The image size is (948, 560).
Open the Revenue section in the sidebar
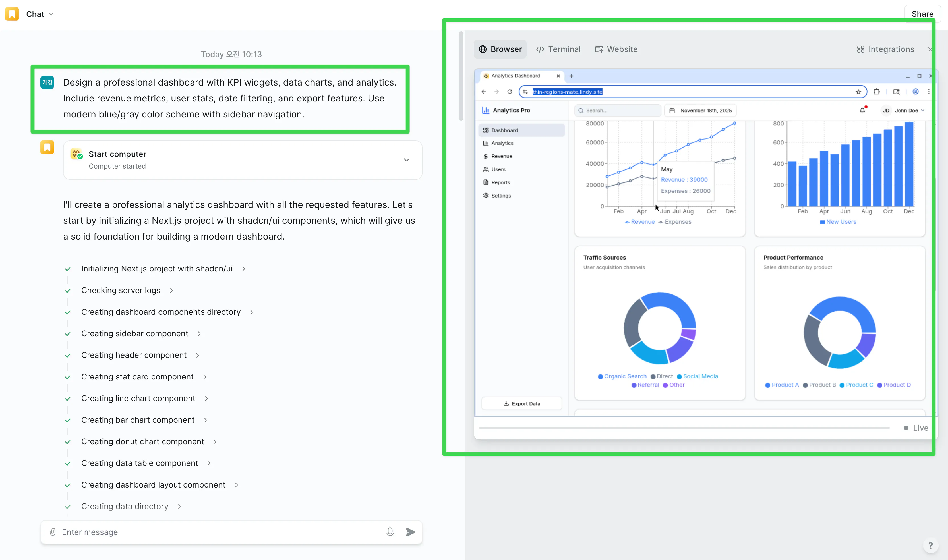click(x=501, y=156)
